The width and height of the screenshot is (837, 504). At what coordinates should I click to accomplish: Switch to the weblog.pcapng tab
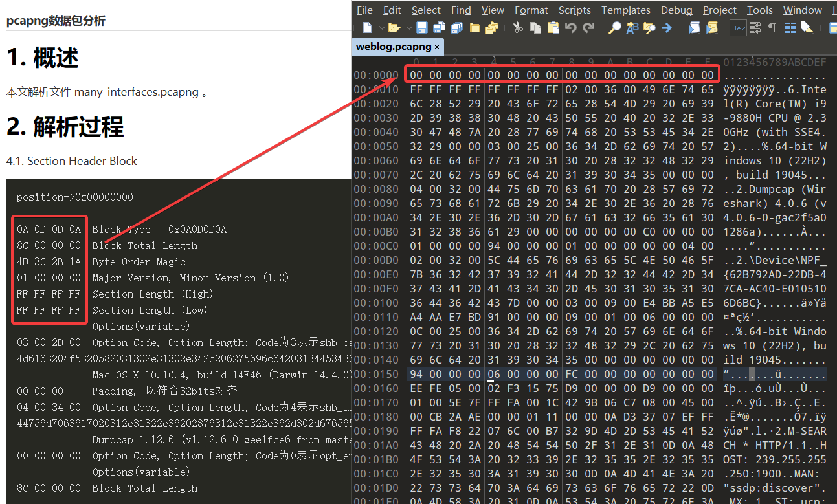[393, 47]
